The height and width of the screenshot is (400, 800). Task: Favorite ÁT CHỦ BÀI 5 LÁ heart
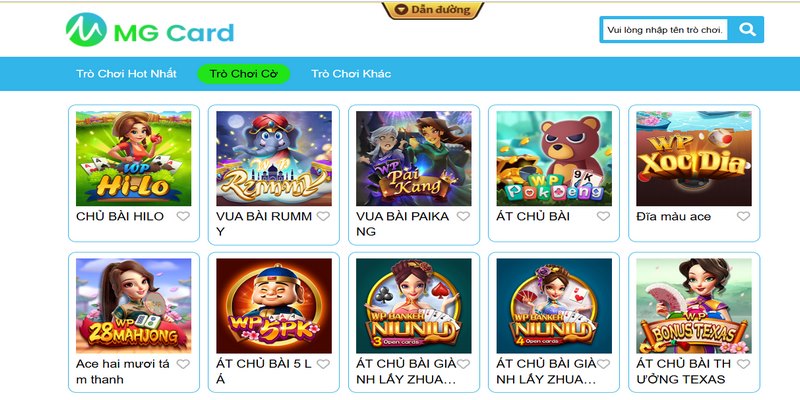click(323, 364)
